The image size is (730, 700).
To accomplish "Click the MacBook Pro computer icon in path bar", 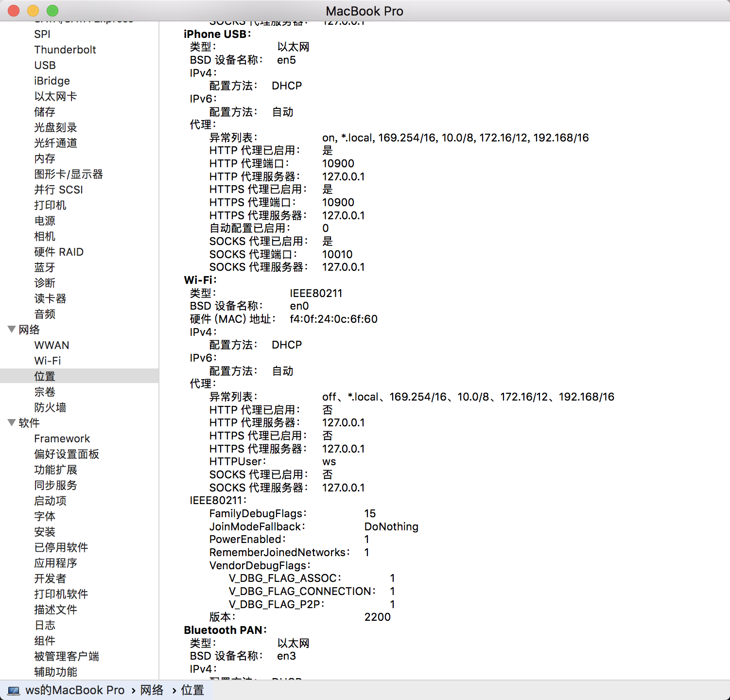I will [x=14, y=691].
